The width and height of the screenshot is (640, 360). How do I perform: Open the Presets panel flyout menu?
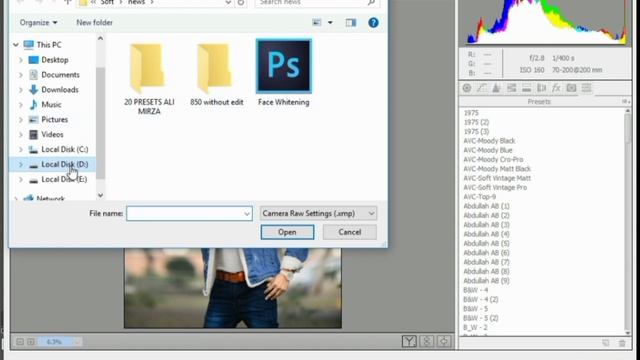point(625,101)
